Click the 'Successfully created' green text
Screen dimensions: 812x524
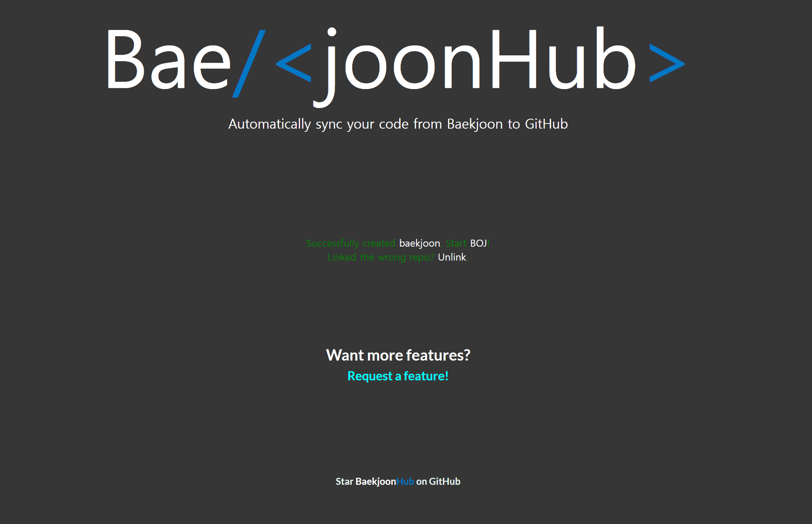(x=351, y=243)
